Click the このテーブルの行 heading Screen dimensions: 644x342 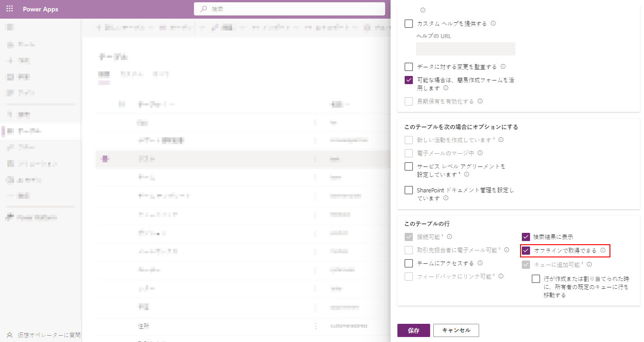(427, 224)
